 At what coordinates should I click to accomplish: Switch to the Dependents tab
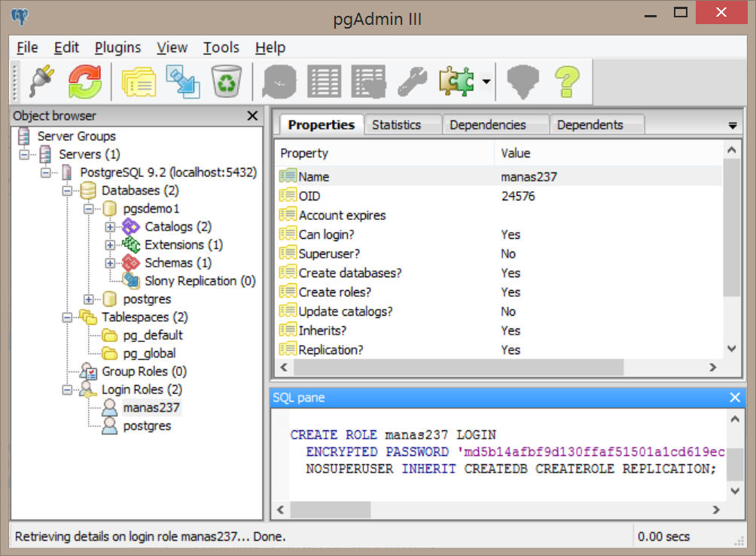click(596, 125)
